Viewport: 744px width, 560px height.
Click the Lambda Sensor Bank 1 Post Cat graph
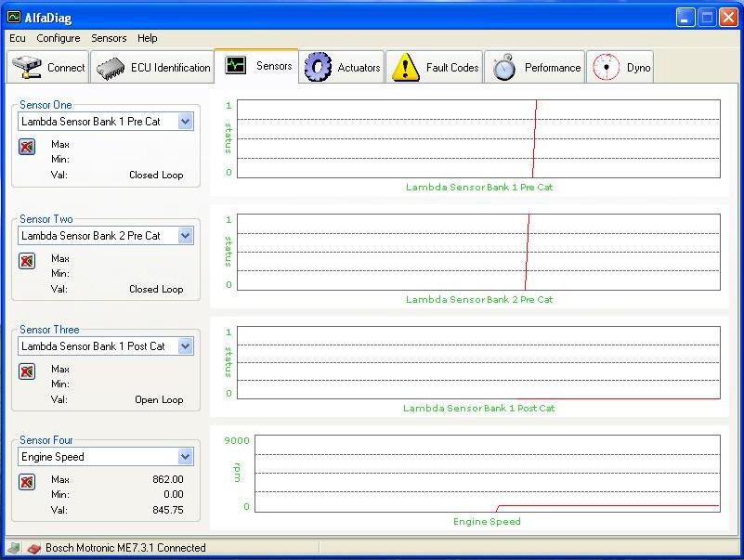(478, 362)
